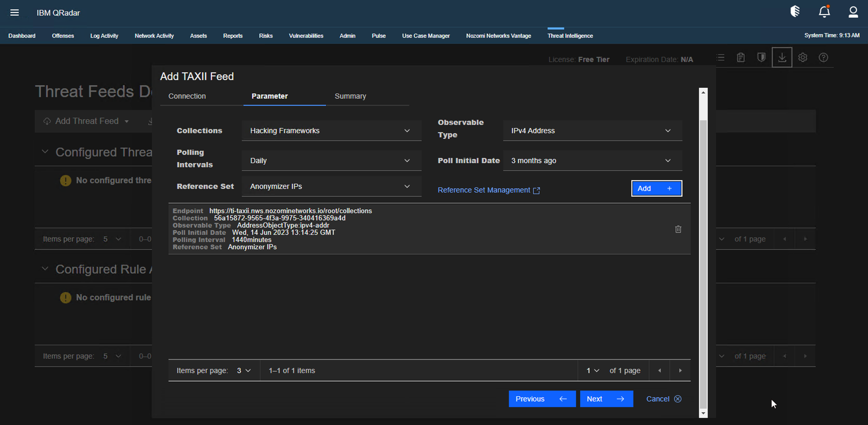Viewport: 868px width, 425px height.
Task: Open the Risks tab
Action: coord(266,36)
